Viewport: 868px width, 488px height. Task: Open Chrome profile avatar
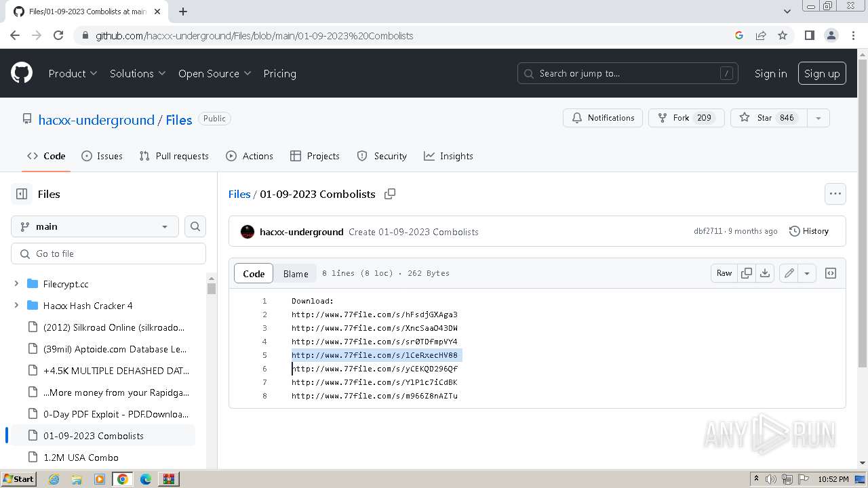tap(831, 35)
